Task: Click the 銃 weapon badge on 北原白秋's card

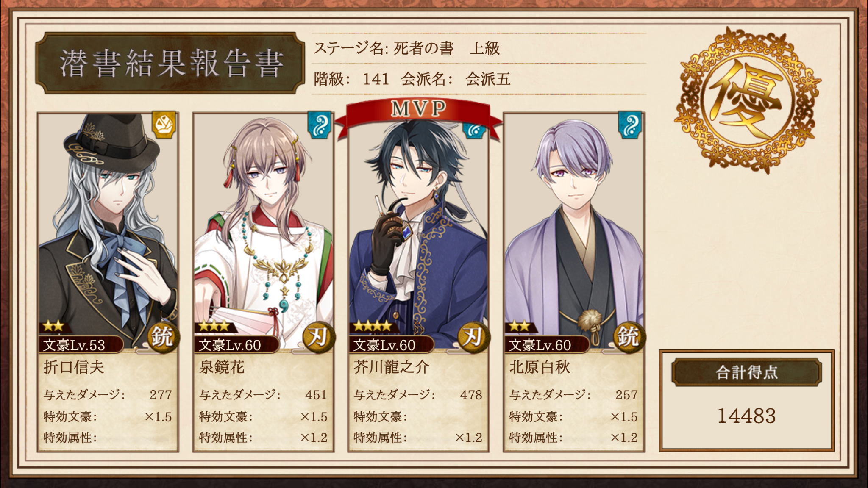Action: (x=629, y=337)
